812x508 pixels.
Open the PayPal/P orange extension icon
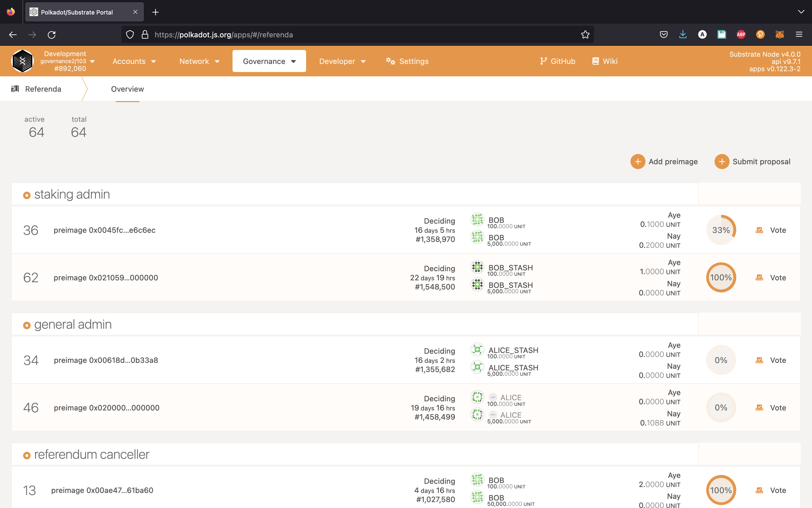(x=760, y=34)
